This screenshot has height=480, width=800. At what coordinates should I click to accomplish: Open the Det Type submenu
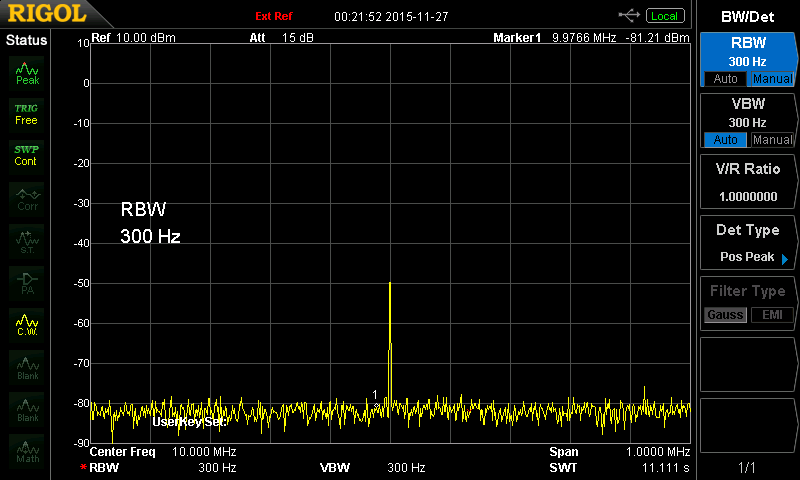pyautogui.click(x=748, y=242)
